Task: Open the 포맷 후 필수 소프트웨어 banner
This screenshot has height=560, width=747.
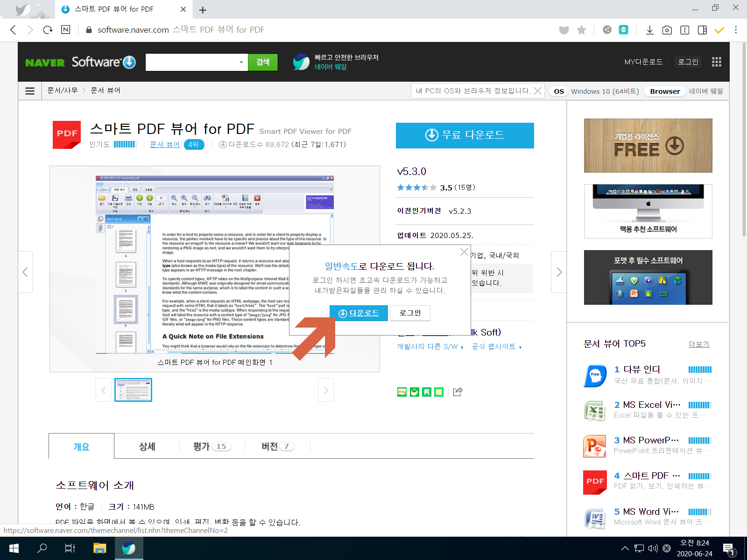Action: (648, 278)
